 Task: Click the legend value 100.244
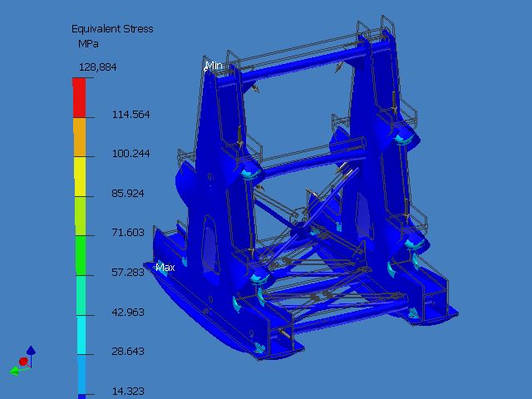pos(131,153)
